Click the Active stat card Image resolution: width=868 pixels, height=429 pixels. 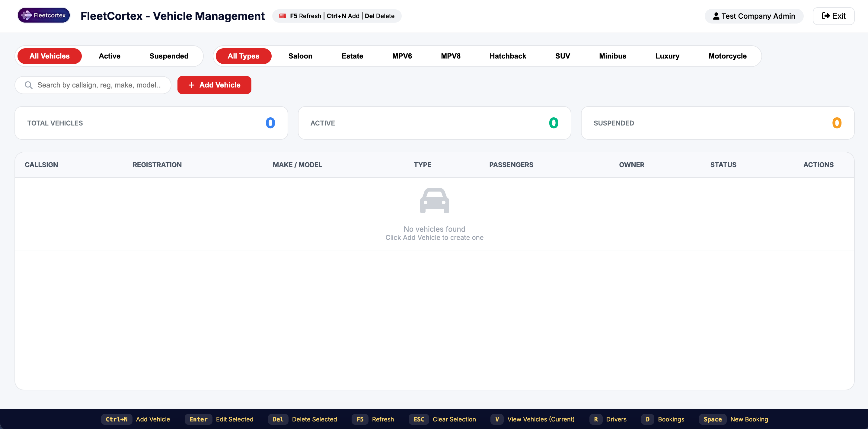(434, 123)
